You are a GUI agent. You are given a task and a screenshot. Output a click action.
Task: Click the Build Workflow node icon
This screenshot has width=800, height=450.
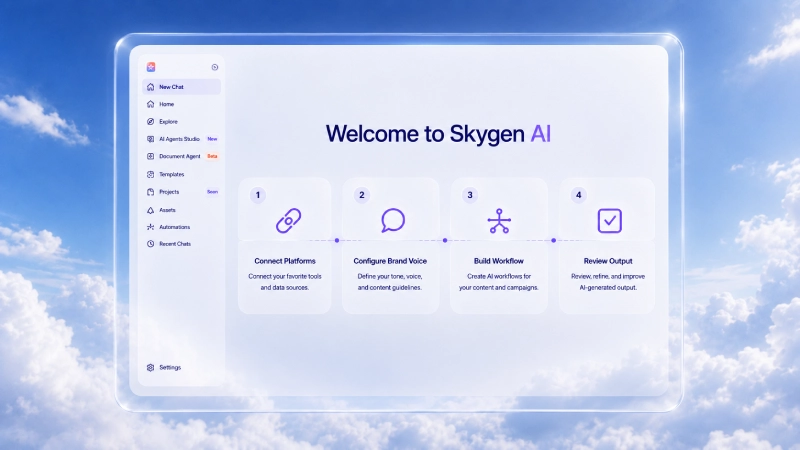click(499, 221)
